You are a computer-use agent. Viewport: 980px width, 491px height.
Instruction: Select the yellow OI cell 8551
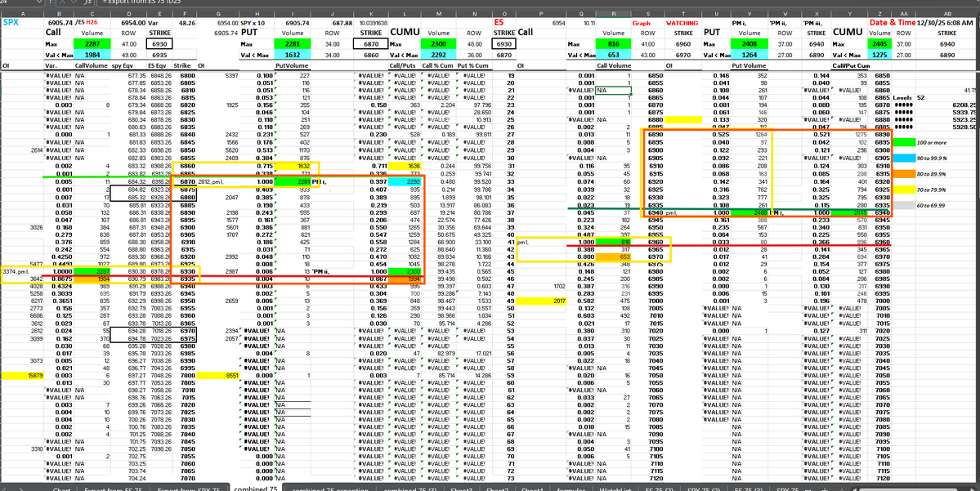tap(218, 376)
